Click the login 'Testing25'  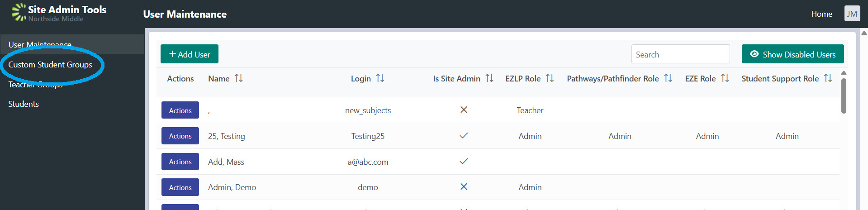(368, 136)
